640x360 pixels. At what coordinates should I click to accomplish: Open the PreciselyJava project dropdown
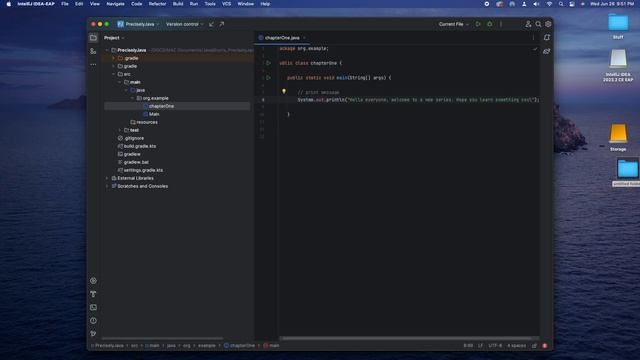[138, 24]
